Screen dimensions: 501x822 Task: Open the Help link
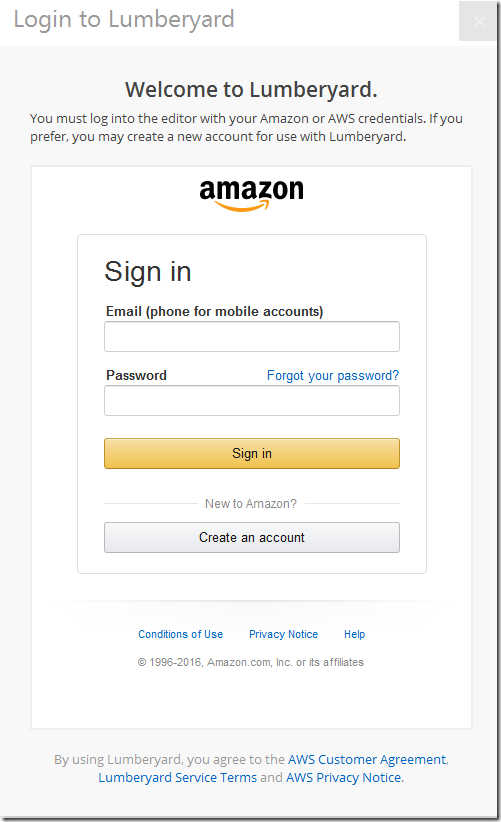[x=354, y=634]
